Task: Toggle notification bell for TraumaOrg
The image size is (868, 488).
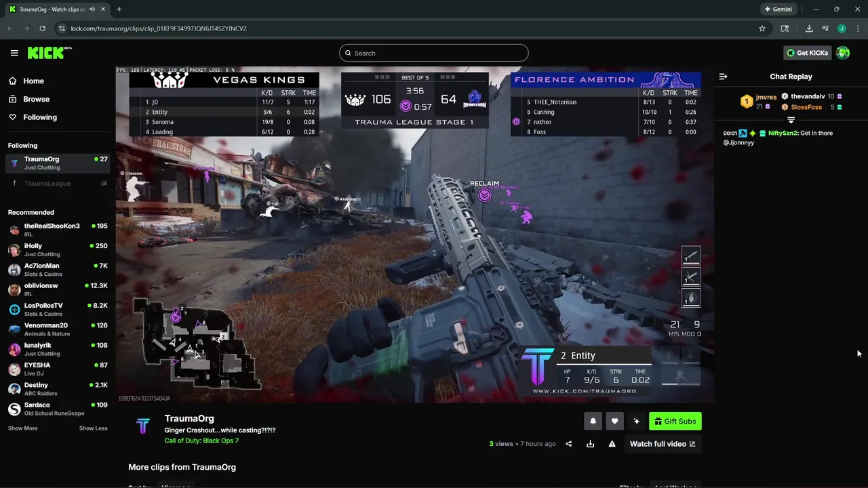Action: coord(593,421)
